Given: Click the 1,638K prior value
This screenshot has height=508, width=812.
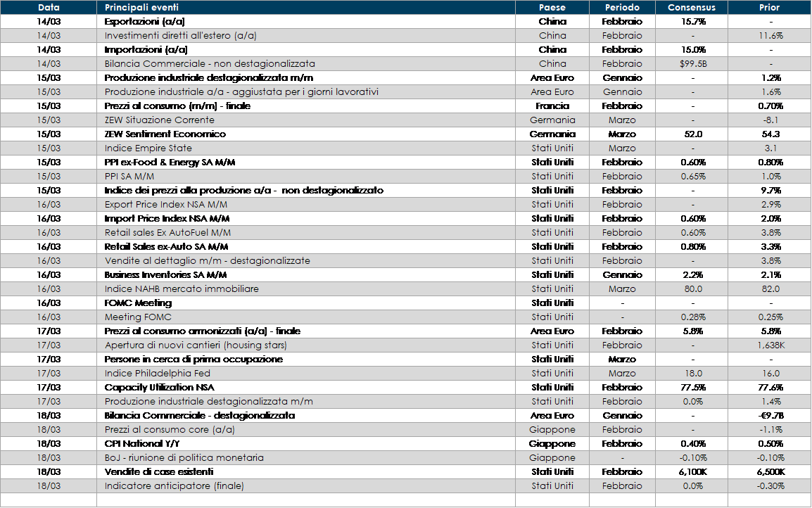Looking at the screenshot, I should click(x=770, y=345).
